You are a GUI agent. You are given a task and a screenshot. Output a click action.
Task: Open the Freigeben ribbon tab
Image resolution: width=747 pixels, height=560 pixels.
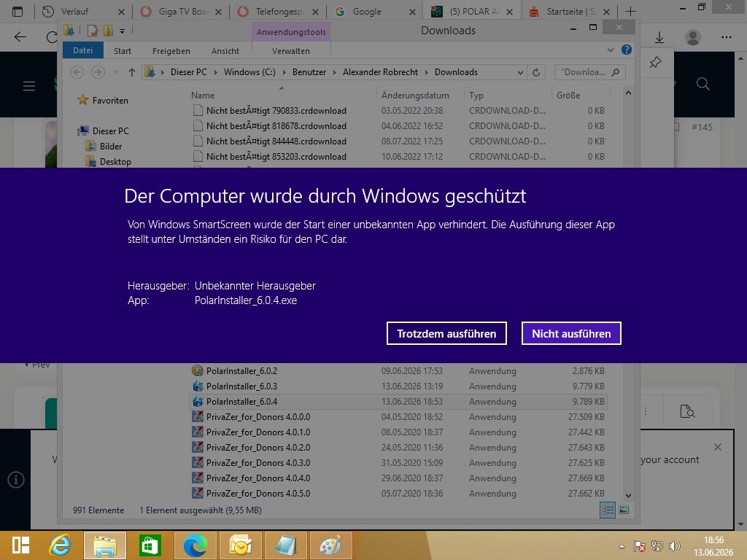[171, 51]
